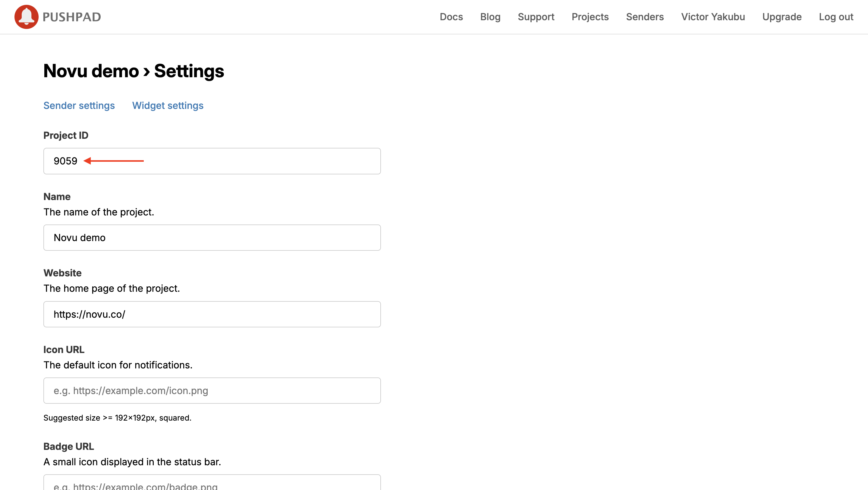Click the PUSHPAD brand name text
Screen dimensions: 868x490
[x=72, y=17]
